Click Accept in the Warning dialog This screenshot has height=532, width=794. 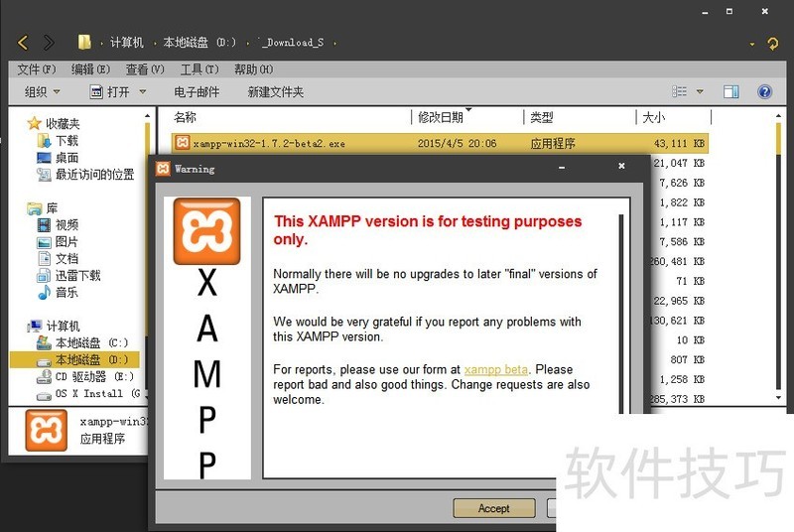click(493, 508)
